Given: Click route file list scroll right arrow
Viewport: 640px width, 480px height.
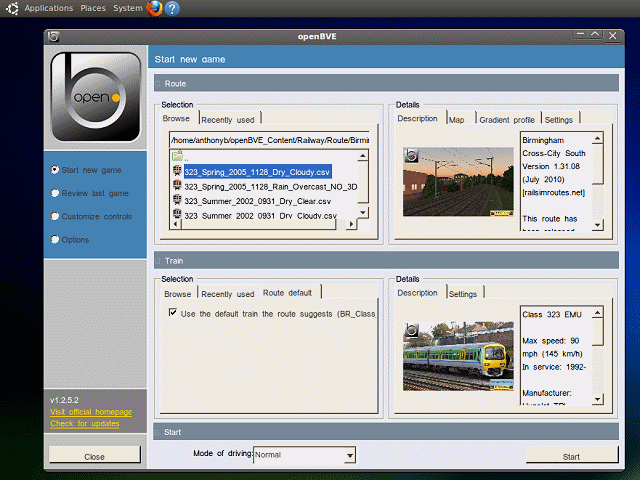Looking at the screenshot, I should [x=351, y=224].
